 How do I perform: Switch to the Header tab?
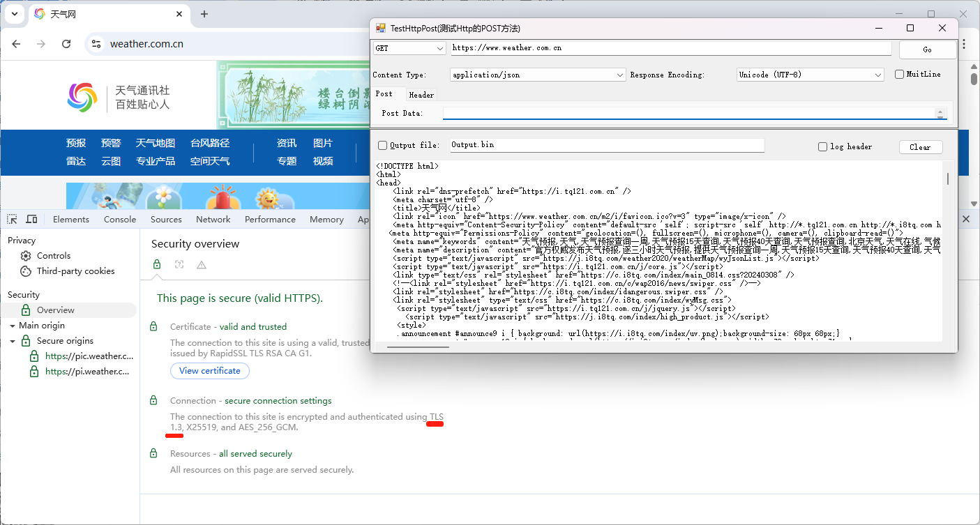coord(421,95)
